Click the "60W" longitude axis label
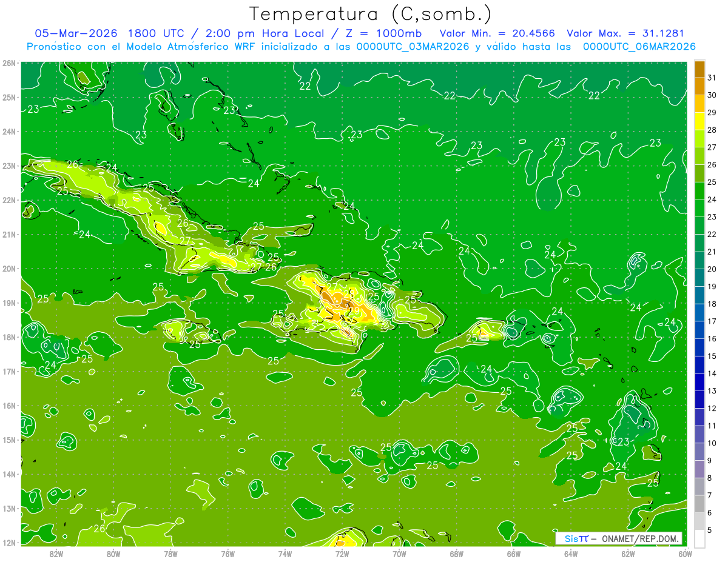Viewport: 728px width, 562px height. tap(685, 554)
